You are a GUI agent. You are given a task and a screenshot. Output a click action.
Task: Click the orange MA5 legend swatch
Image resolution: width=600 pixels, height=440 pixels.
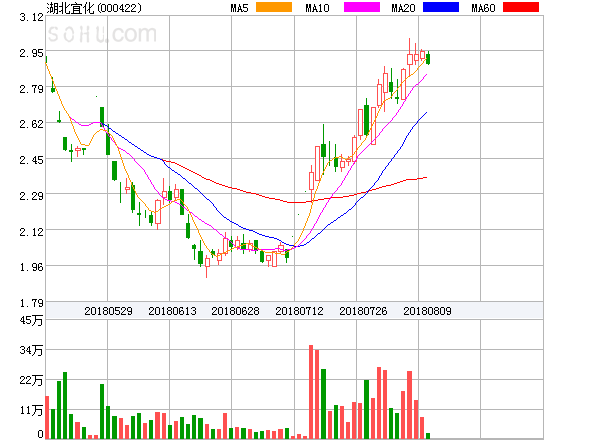[274, 7]
